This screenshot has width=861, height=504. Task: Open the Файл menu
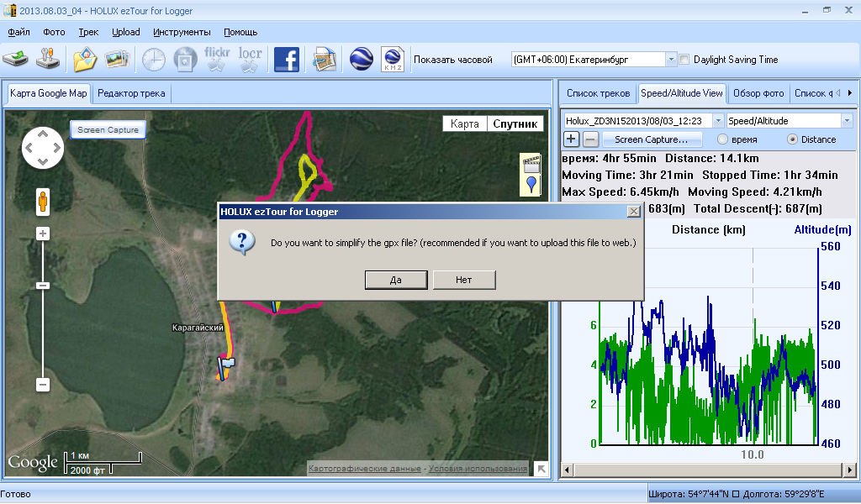click(18, 32)
